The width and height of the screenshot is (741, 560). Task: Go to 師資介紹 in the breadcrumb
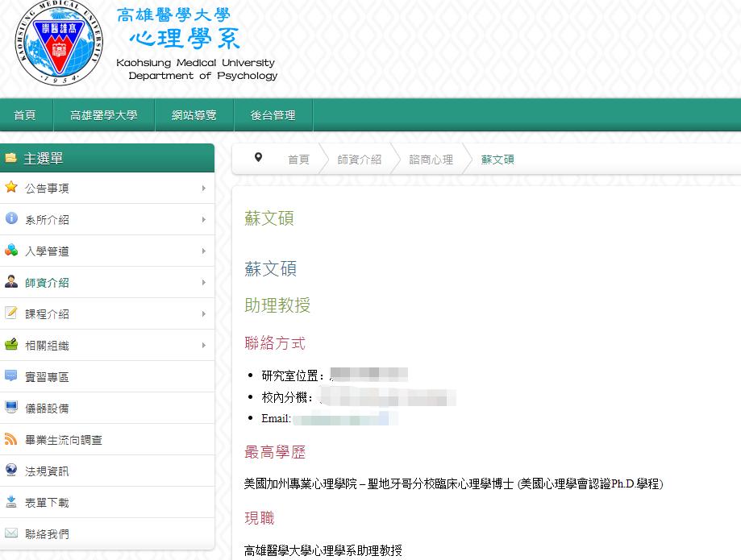click(359, 160)
